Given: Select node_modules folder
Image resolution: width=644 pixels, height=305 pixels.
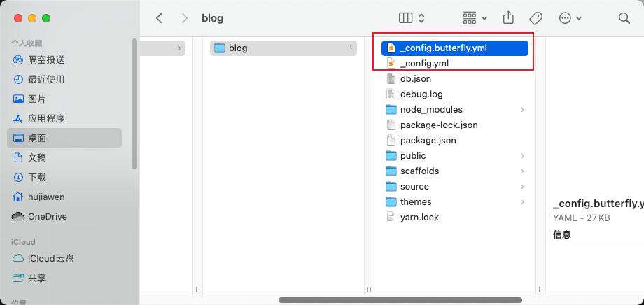Looking at the screenshot, I should [455, 110].
